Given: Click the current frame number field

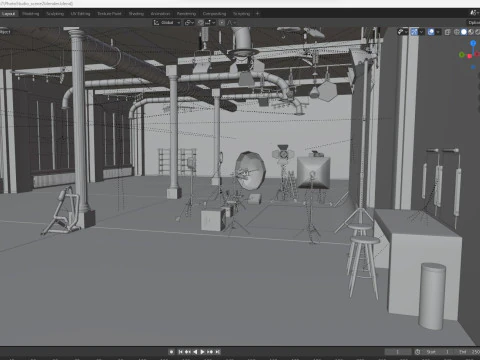Looking at the screenshot, I should [x=398, y=352].
